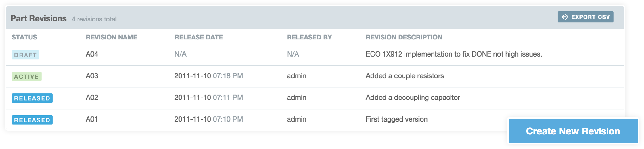Open revision A02
This screenshot has height=149, width=644.
coord(92,98)
